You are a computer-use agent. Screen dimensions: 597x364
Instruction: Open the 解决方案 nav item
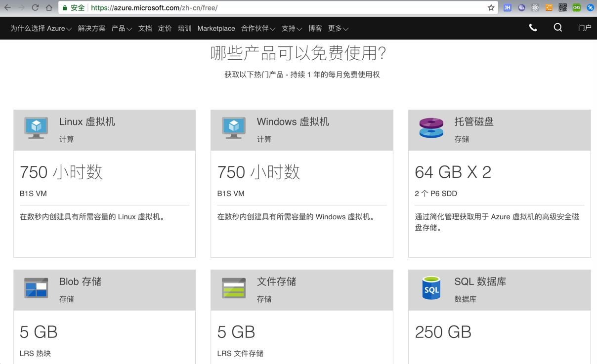(x=91, y=29)
